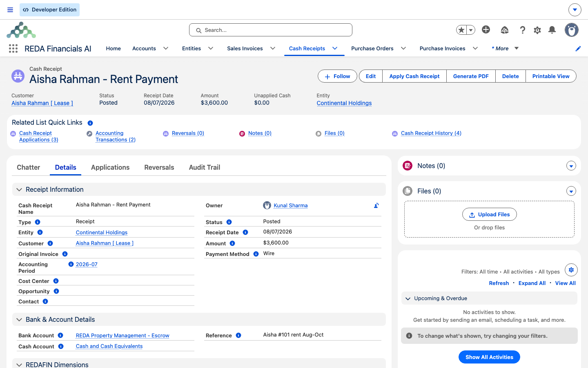Click the change owner icon
Viewport: 588px width, 368px height.
[x=376, y=206]
